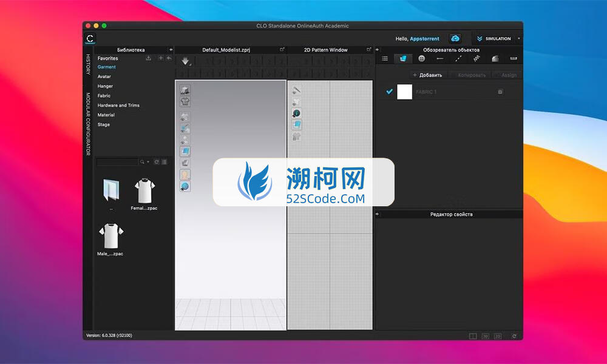
Task: Click the download icon beside Favorites
Action: pos(148,58)
